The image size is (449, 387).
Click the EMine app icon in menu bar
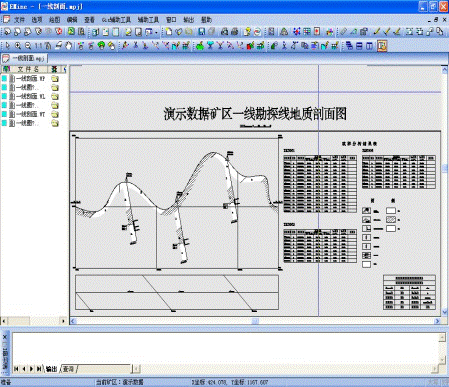point(6,19)
